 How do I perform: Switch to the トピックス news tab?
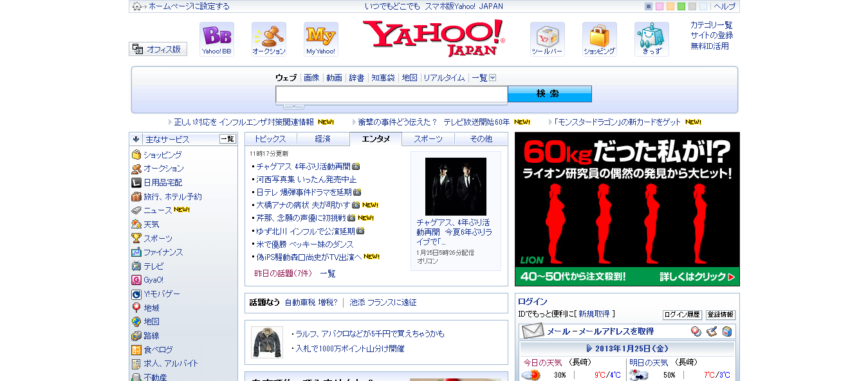point(270,139)
